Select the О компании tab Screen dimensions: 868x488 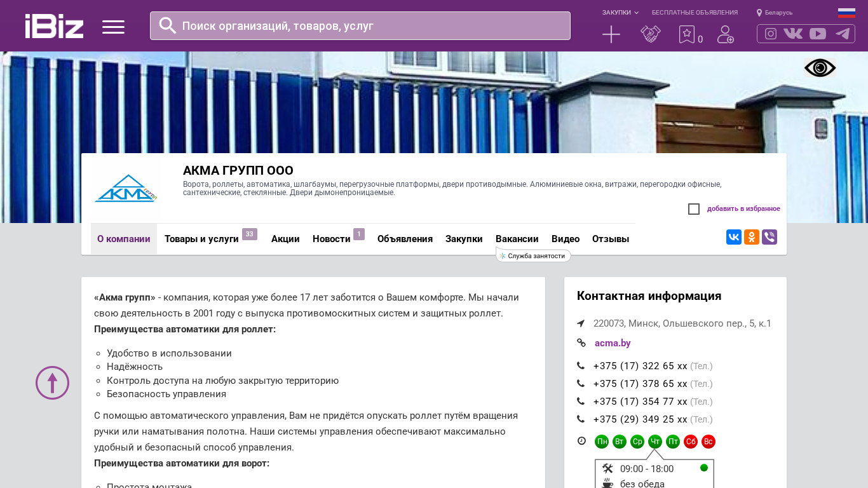tap(124, 239)
